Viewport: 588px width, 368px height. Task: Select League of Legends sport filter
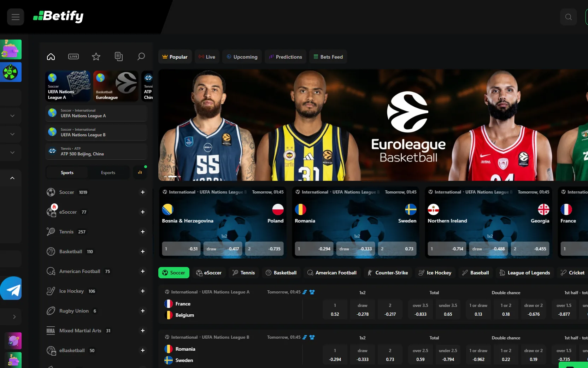[525, 273]
